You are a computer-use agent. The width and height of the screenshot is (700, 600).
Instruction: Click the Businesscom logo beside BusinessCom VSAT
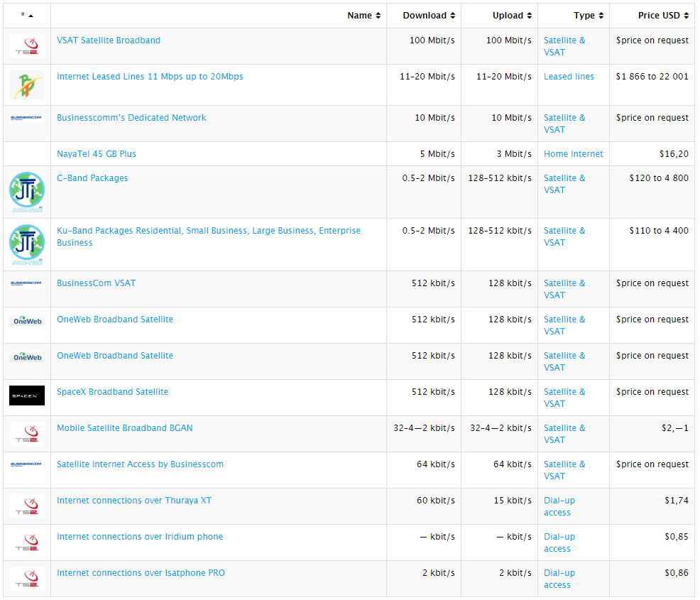pyautogui.click(x=27, y=283)
